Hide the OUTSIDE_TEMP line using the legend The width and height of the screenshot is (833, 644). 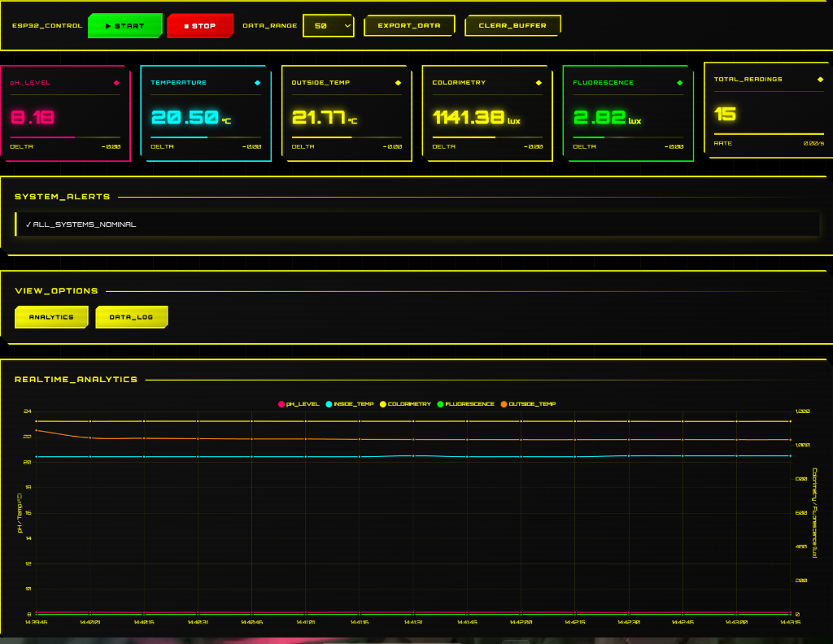tap(531, 403)
